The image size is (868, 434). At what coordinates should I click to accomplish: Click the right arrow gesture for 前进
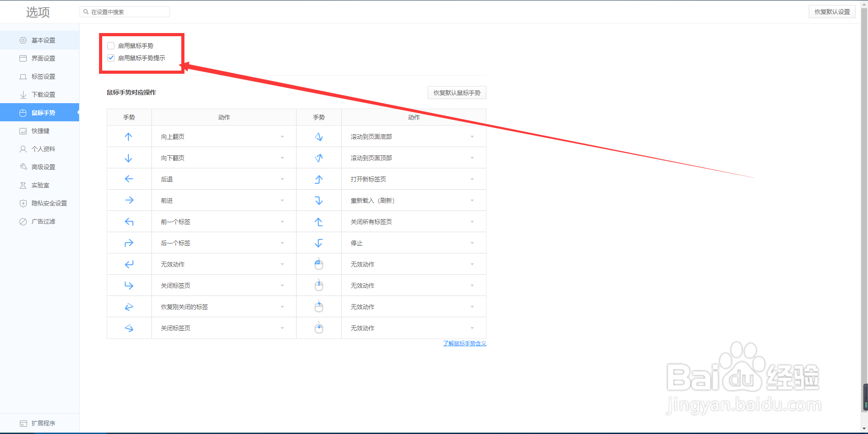[x=129, y=200]
